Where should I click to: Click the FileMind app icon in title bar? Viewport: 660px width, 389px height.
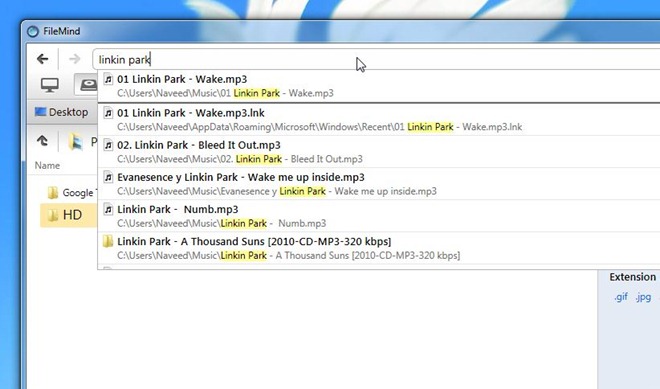coord(33,32)
